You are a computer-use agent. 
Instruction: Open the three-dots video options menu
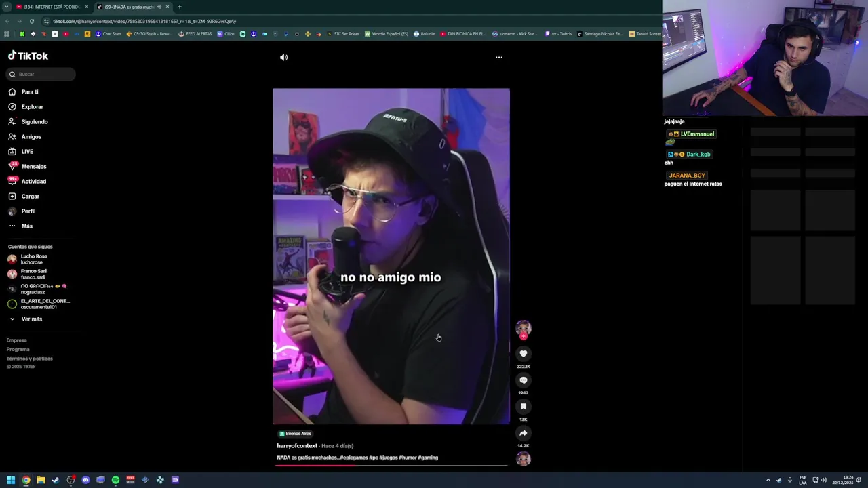[499, 57]
